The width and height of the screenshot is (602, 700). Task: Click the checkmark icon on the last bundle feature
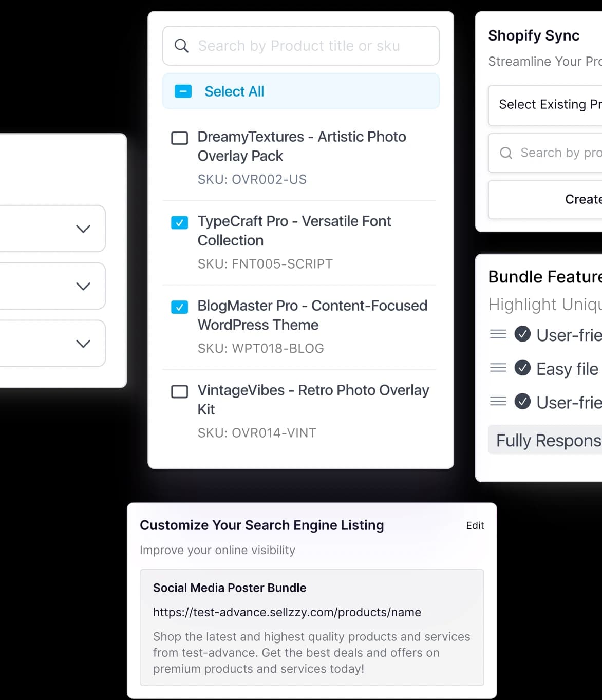pos(522,402)
